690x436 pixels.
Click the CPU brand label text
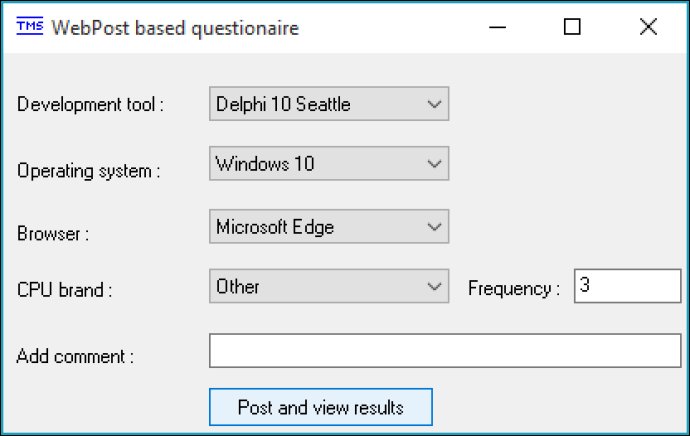64,290
